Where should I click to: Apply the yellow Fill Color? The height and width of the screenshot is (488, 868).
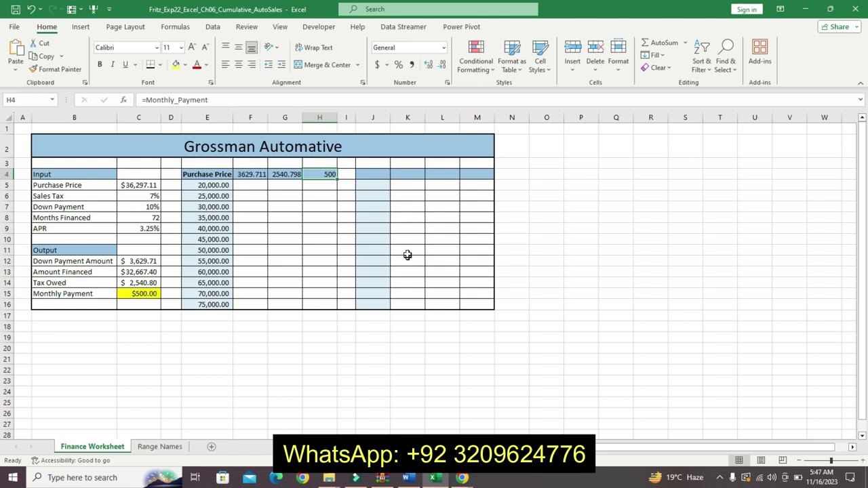(x=176, y=64)
